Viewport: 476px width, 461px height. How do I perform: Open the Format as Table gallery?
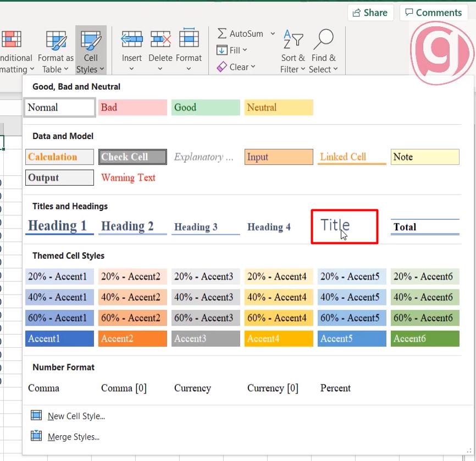[x=56, y=49]
